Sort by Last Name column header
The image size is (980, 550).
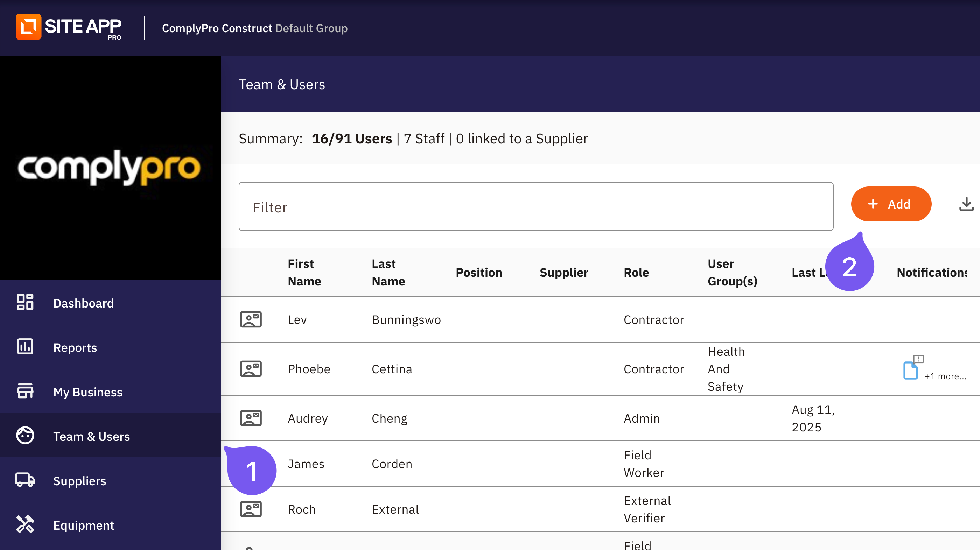[388, 272]
